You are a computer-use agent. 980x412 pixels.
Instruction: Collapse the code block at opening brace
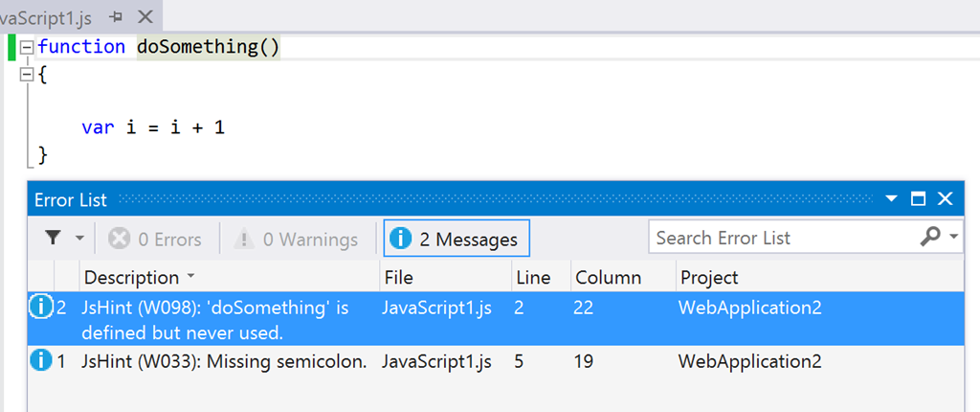point(26,75)
